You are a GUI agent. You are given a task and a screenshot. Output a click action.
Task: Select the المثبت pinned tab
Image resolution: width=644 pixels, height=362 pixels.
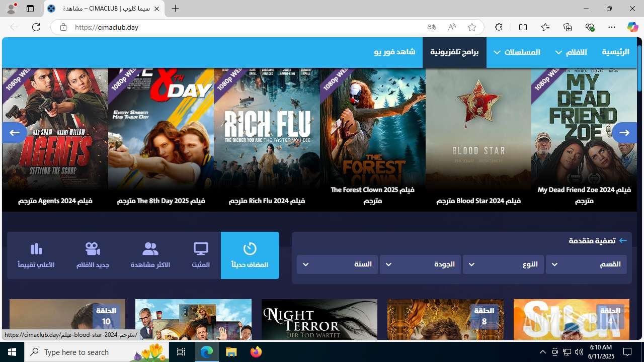point(201,255)
